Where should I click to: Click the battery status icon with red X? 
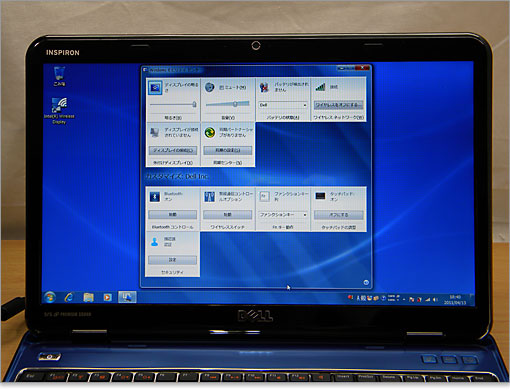click(264, 87)
